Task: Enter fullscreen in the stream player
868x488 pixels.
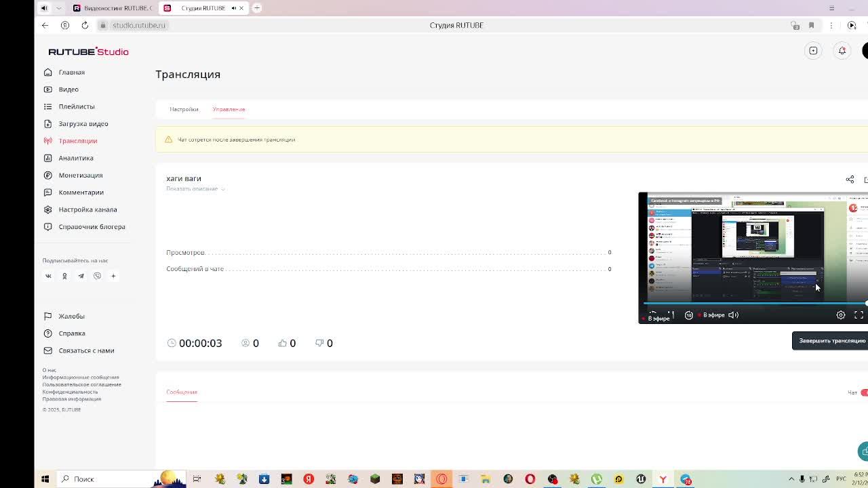Action: click(859, 314)
